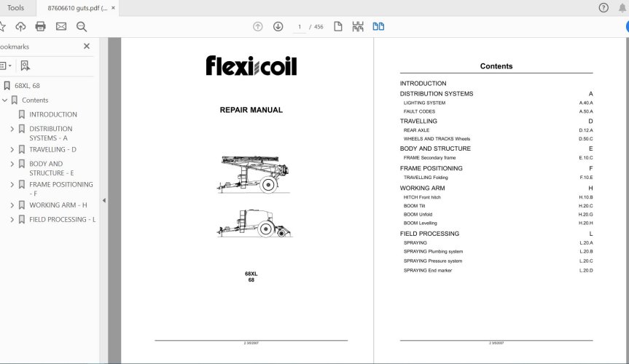Go to the next page arrow
629x364 pixels.
pos(278,26)
